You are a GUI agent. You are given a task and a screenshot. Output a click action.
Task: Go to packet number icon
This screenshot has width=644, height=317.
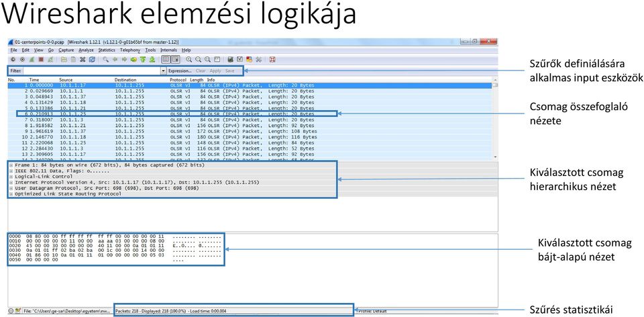133,60
